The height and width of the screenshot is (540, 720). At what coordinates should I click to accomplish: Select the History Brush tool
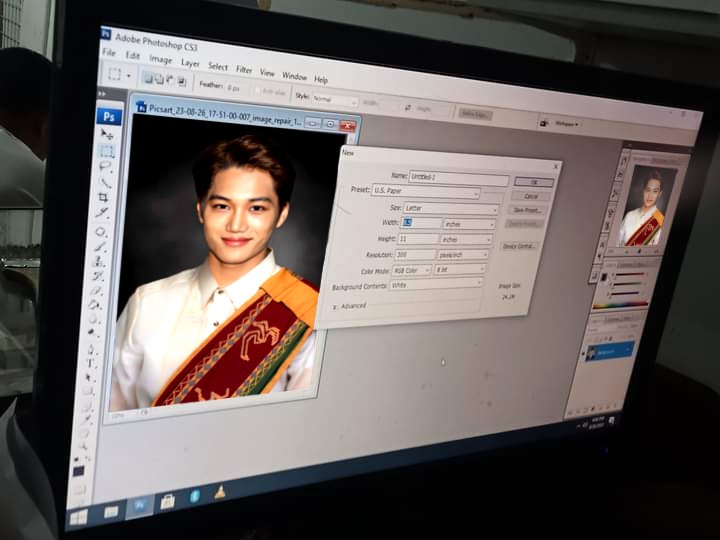click(97, 276)
